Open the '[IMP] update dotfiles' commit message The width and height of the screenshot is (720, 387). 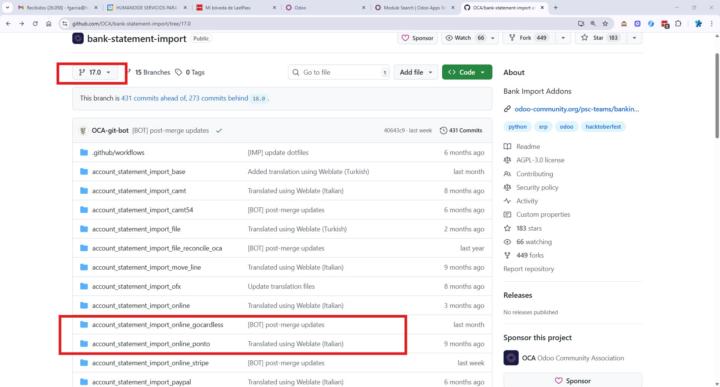278,152
